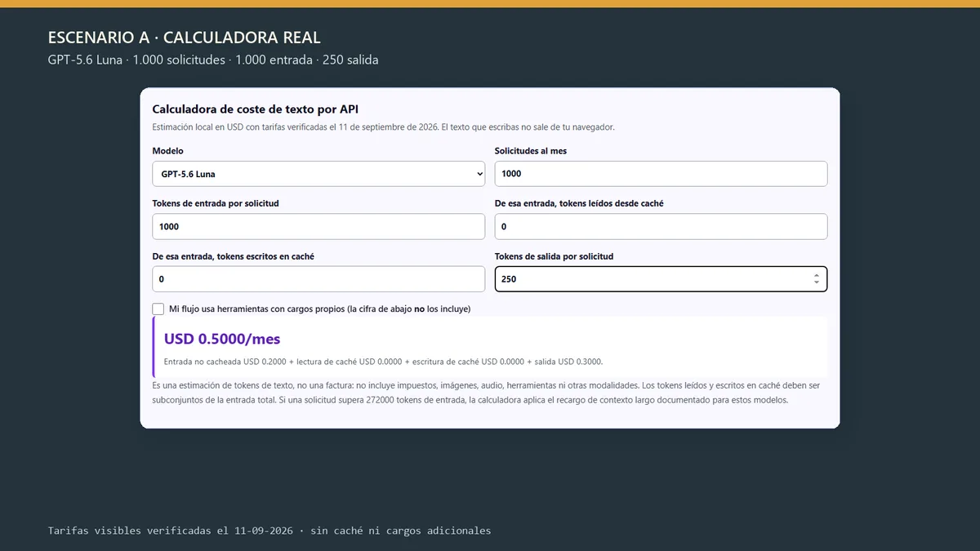Click the stepper arrows on the salida field
980x551 pixels.
(816, 279)
